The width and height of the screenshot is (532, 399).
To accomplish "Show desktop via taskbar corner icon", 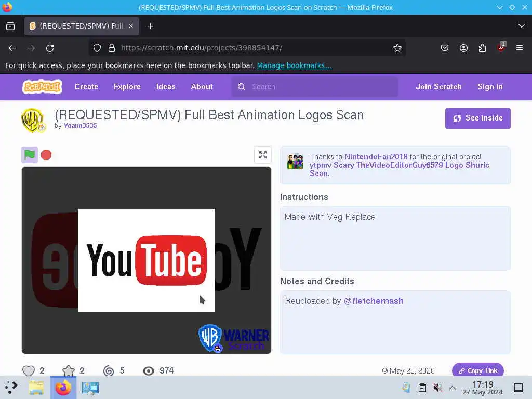I will click(518, 388).
